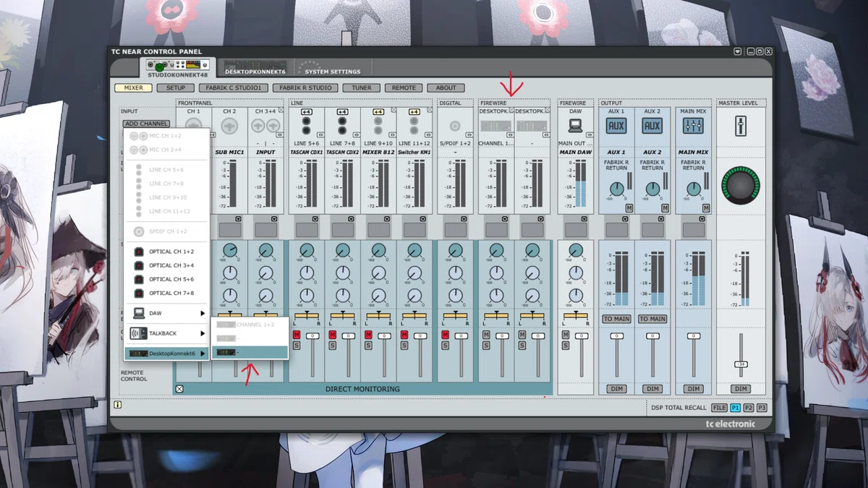Open the insert dropdown under AUX 1

(626, 219)
